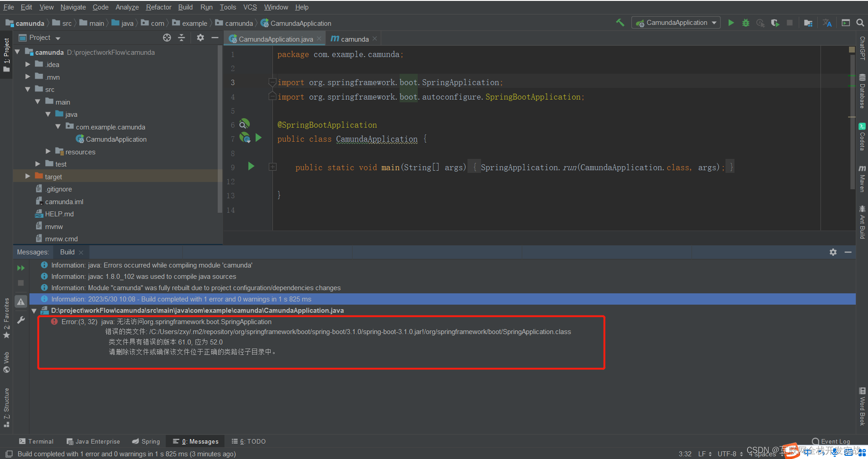The width and height of the screenshot is (868, 459).
Task: Click the UTF-8 encoding in status bar
Action: click(x=730, y=454)
